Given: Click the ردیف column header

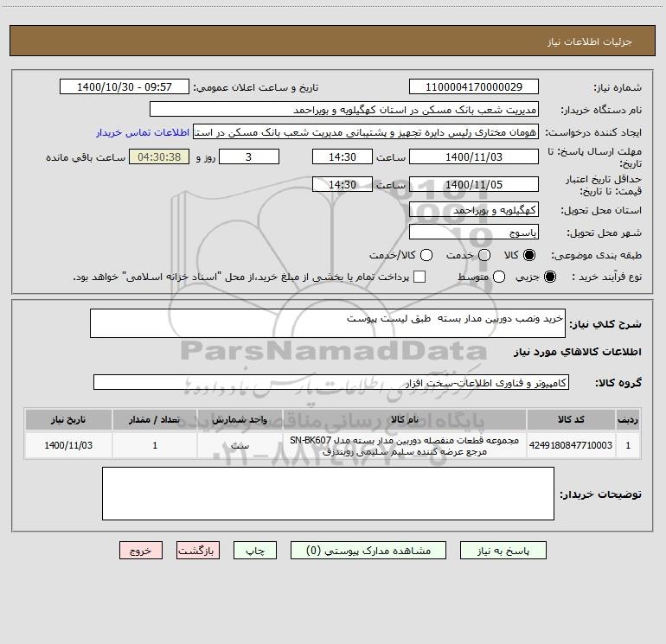Looking at the screenshot, I should coord(628,419).
